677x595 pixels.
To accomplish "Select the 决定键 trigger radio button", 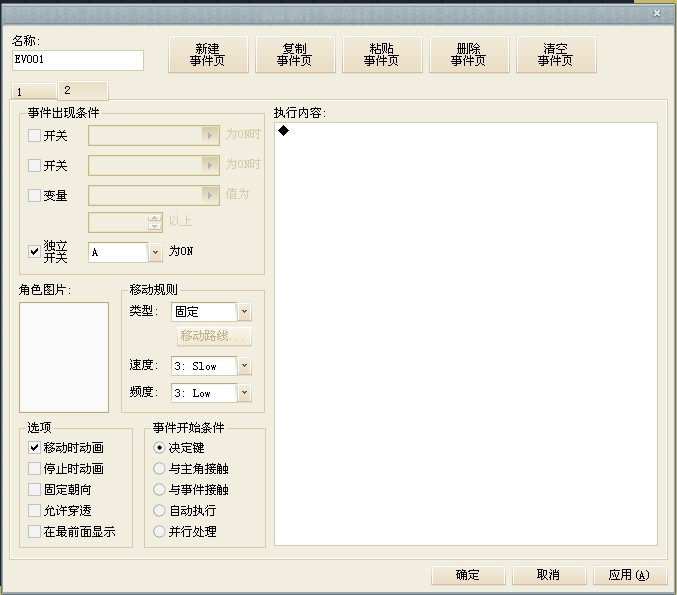I will point(159,448).
